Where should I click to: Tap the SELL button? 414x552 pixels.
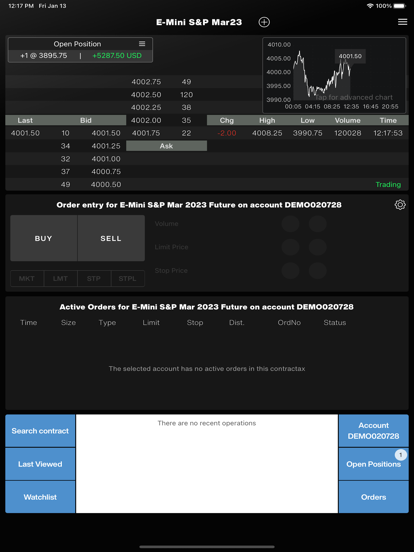[111, 238]
